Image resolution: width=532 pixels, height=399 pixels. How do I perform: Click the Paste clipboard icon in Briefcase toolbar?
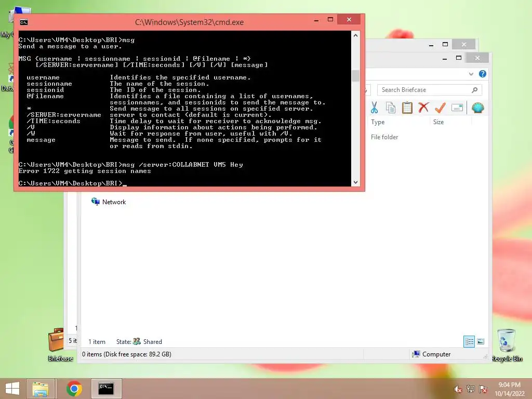pos(407,108)
